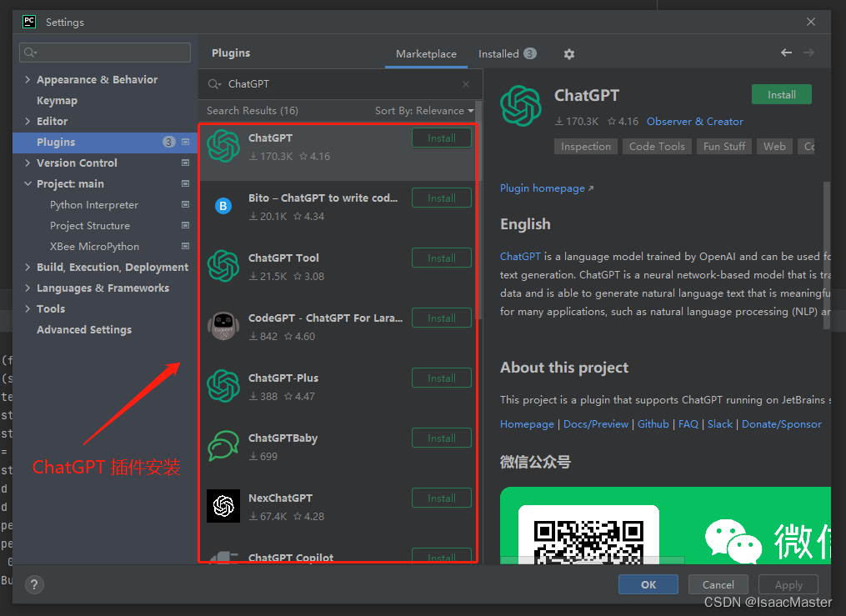
Task: Expand Build, Execution, Deployment section
Action: click(28, 267)
